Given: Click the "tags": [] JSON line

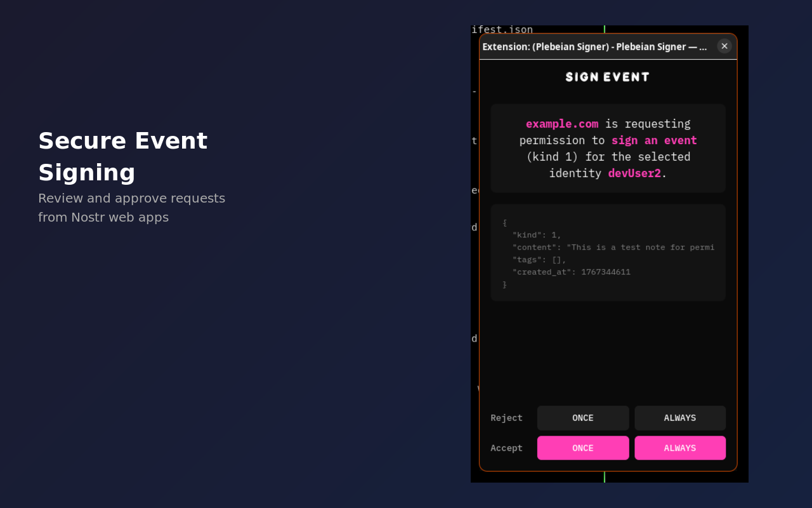Looking at the screenshot, I should click(x=539, y=260).
